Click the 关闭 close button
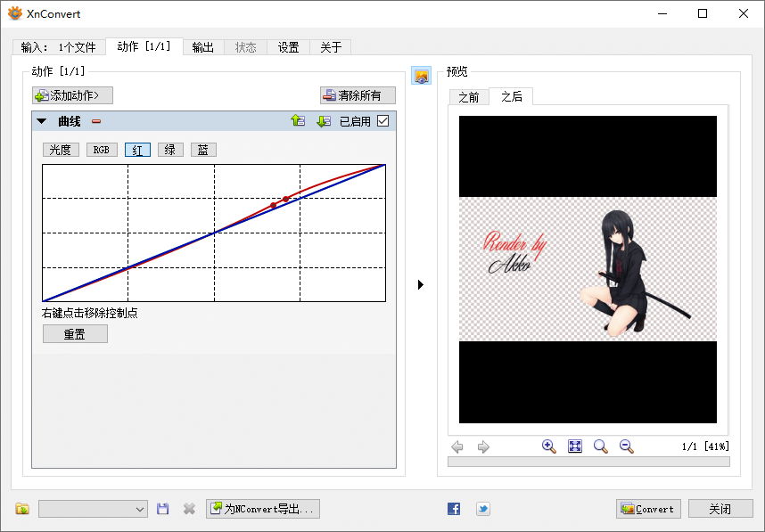This screenshot has height=532, width=765. point(720,509)
